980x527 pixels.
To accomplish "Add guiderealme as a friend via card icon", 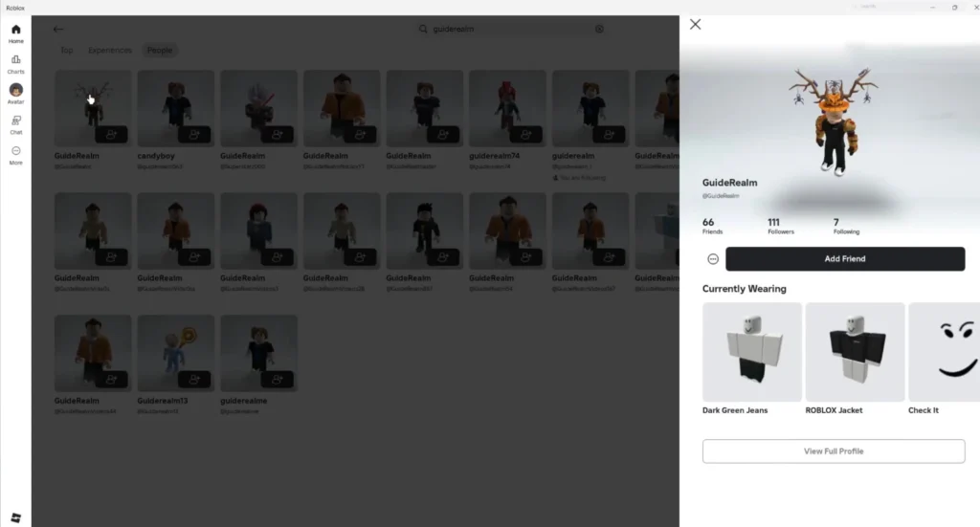I will (278, 379).
